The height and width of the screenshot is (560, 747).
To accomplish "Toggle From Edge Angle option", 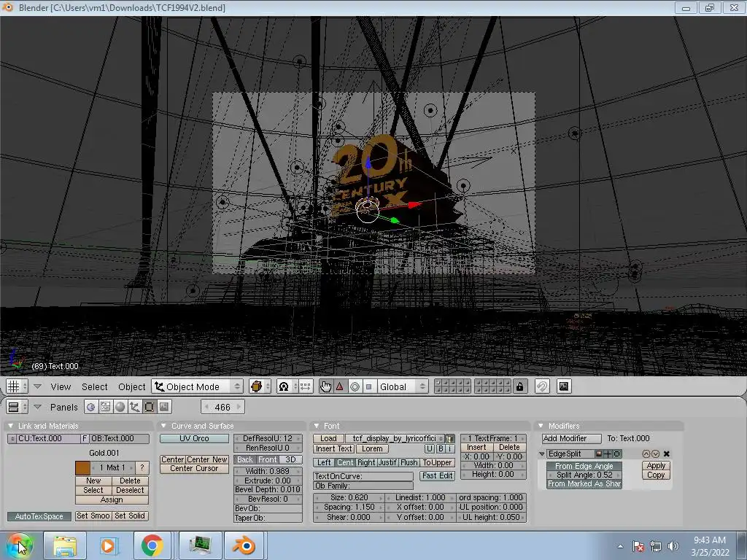I will (x=584, y=466).
